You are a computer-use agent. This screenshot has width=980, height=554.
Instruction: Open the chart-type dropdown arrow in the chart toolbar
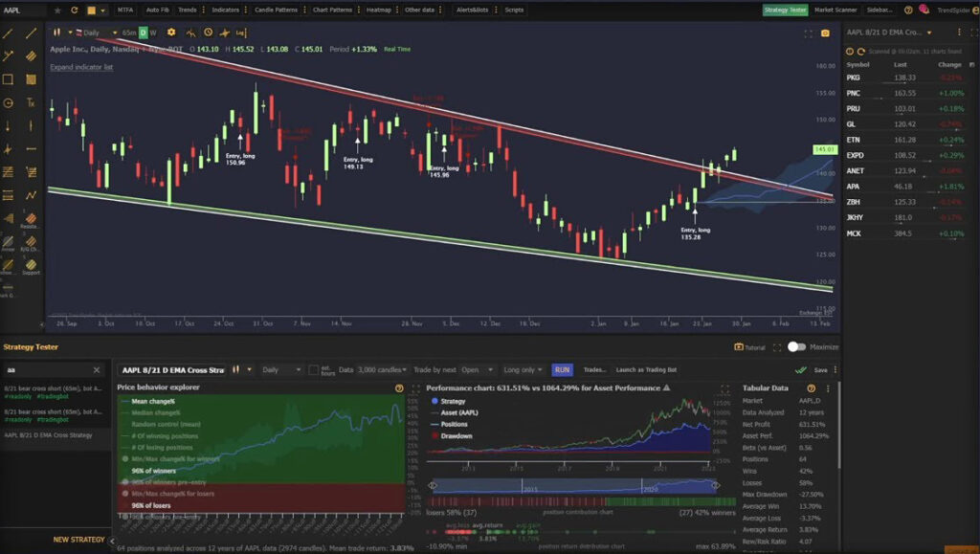(x=70, y=33)
